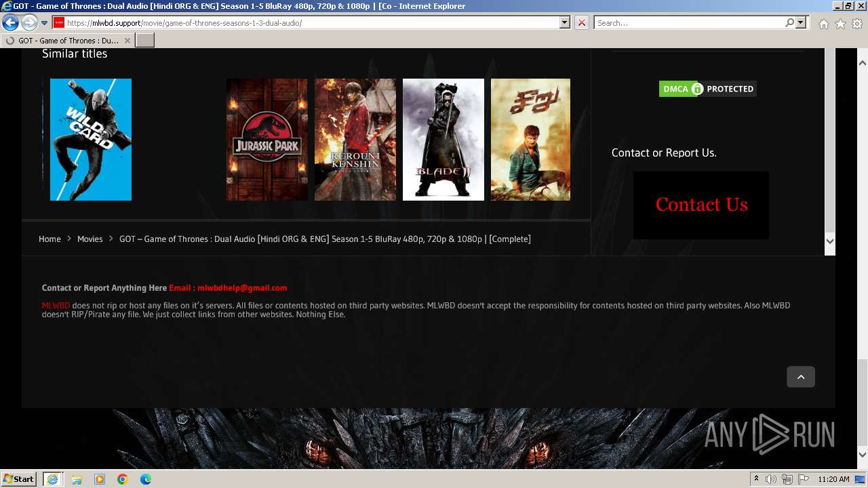Go back with the browser Back arrow
Viewport: 868px width, 488px height.
[10, 23]
